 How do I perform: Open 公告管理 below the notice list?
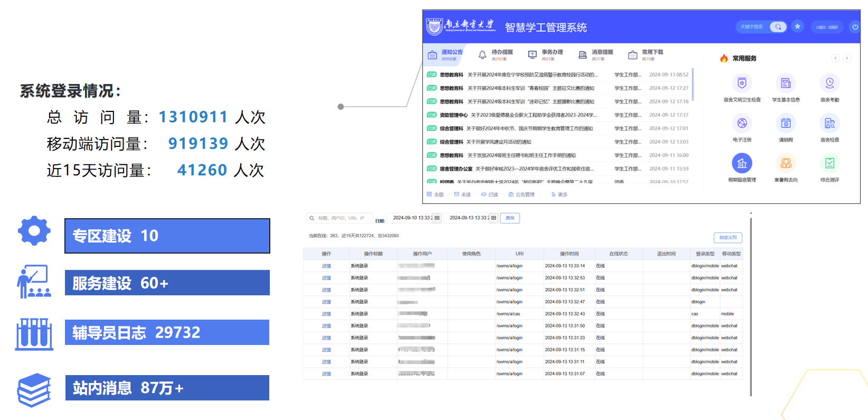point(522,194)
